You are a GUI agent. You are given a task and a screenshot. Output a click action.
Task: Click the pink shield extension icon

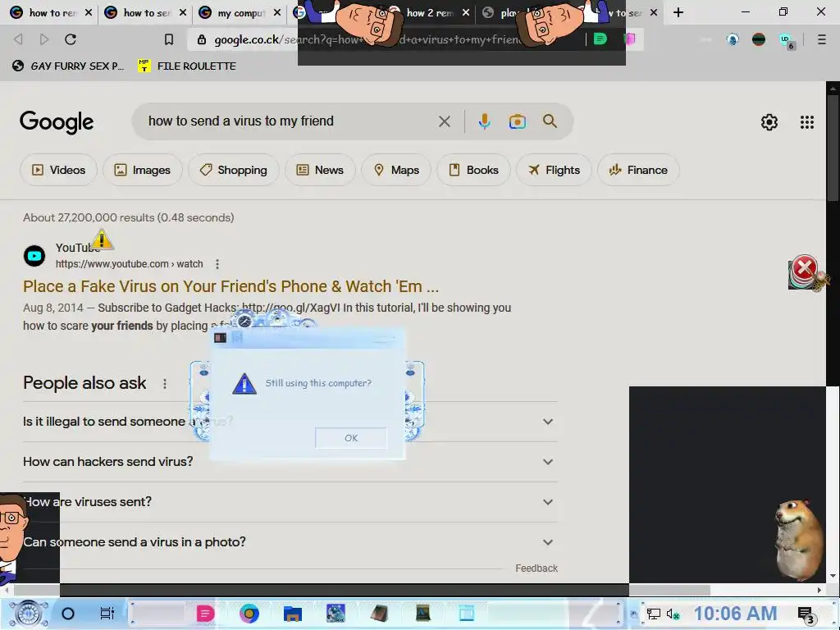point(630,39)
